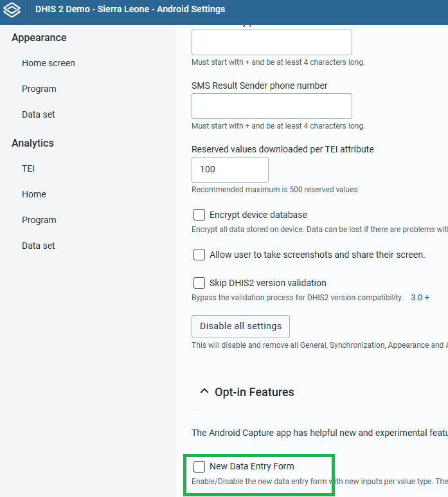The width and height of the screenshot is (448, 497).
Task: Click the 3.0 + version badge
Action: click(x=420, y=297)
